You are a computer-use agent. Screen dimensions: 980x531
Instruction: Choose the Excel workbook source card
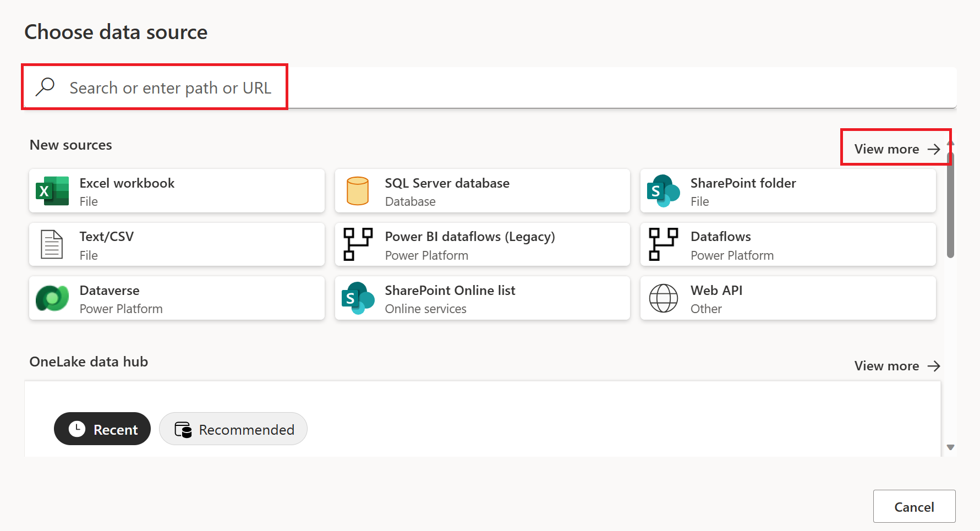[x=177, y=191]
